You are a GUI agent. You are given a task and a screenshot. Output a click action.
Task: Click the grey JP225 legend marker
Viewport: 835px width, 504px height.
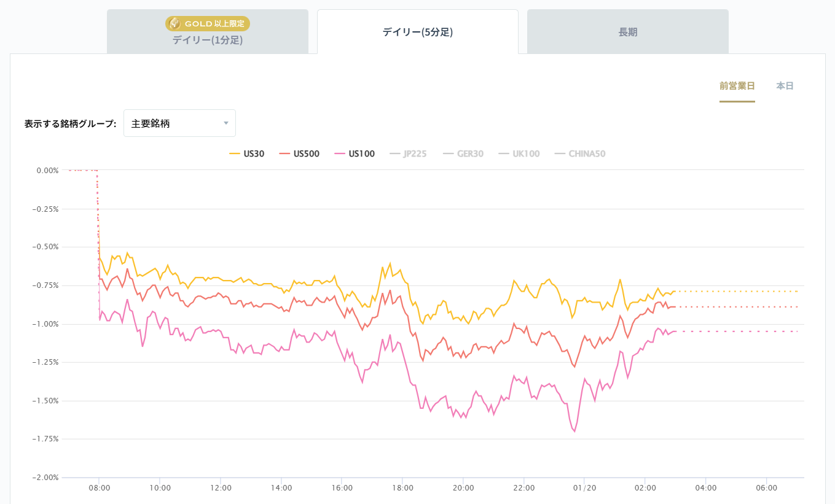coord(395,153)
